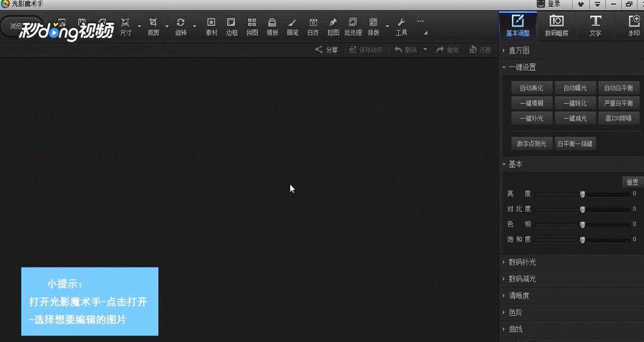The image size is (644, 342).
Task: Select the 裁剪 crop tool
Action: [153, 27]
